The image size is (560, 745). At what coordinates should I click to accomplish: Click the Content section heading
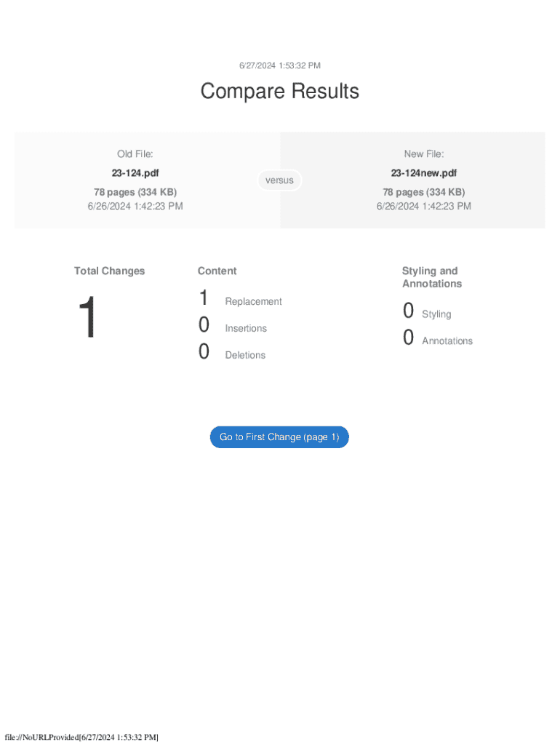point(217,271)
